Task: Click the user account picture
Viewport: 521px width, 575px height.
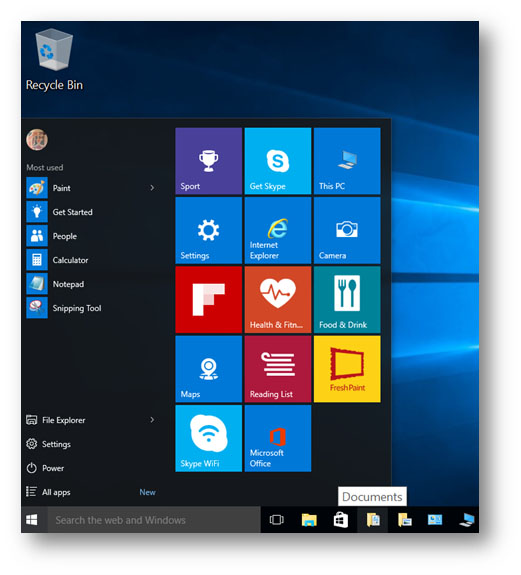Action: point(37,140)
